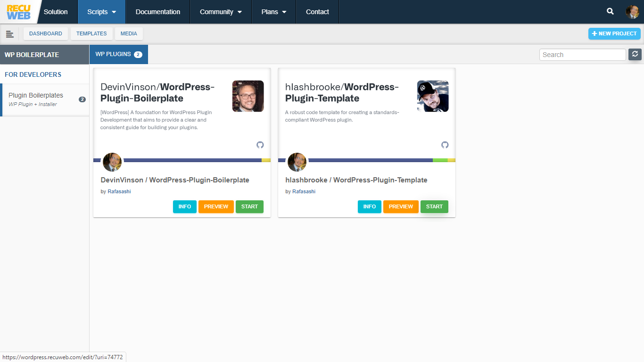Viewport: 644px width, 362px height.
Task: Click the DevinVinson/WordPress-Plugin-Boilerplate repo heading
Action: pyautogui.click(x=157, y=92)
